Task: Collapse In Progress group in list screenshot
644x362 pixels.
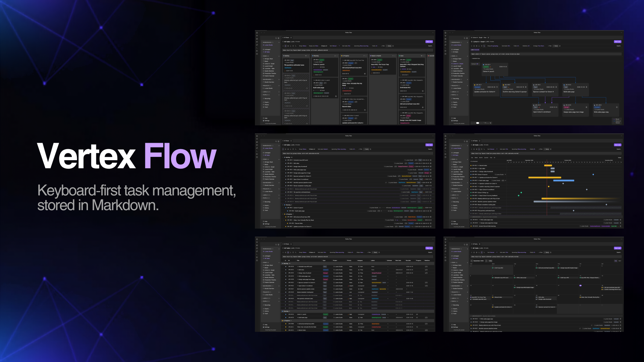Action: coord(283,214)
